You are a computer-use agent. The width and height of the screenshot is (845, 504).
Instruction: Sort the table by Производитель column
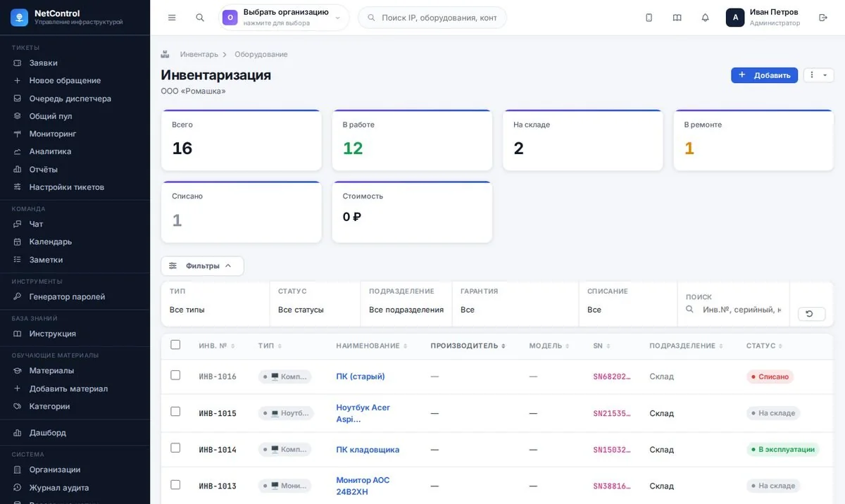[468, 346]
